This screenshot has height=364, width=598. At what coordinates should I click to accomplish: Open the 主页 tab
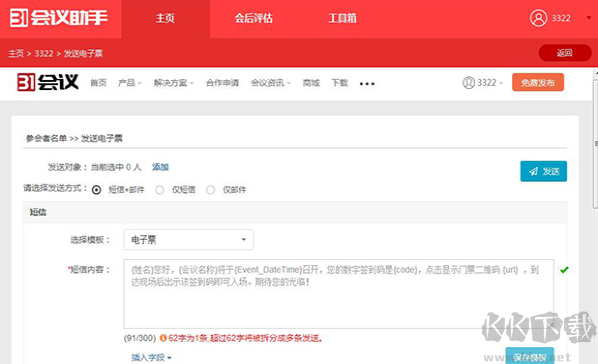165,19
